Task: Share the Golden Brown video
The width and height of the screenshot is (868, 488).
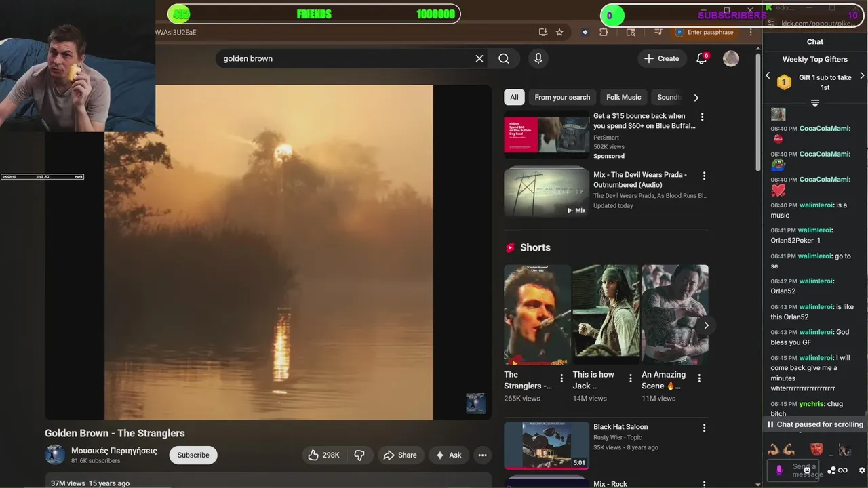Action: [400, 455]
